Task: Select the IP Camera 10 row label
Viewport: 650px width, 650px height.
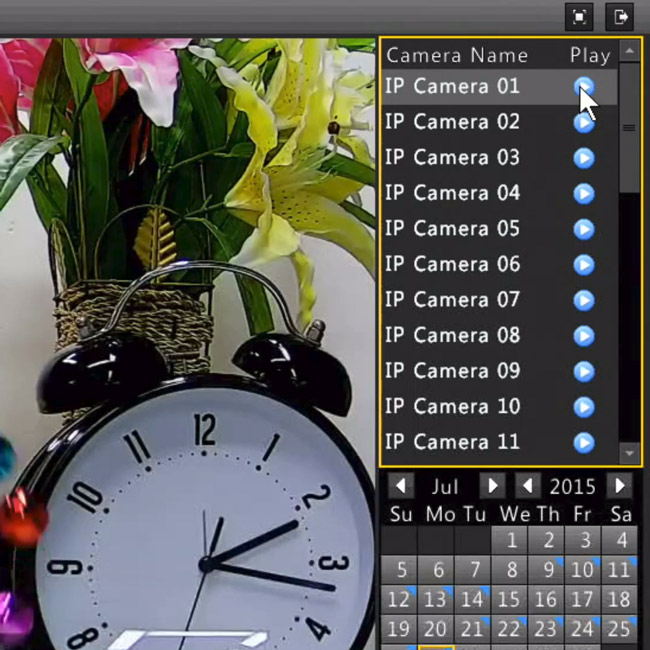Action: [x=452, y=407]
